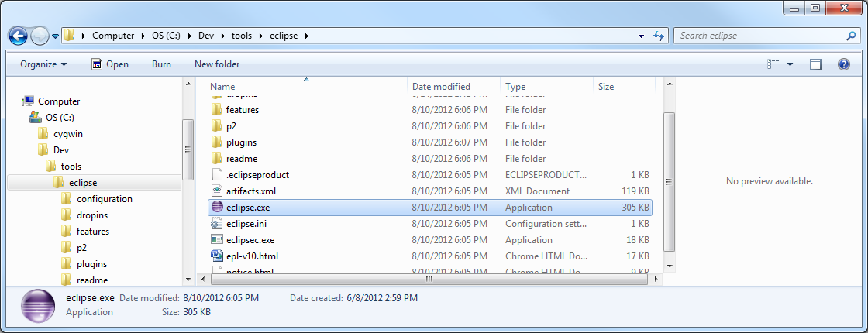This screenshot has width=868, height=333.
Task: Click XML Document type cell for artifacts.xml
Action: coord(538,191)
